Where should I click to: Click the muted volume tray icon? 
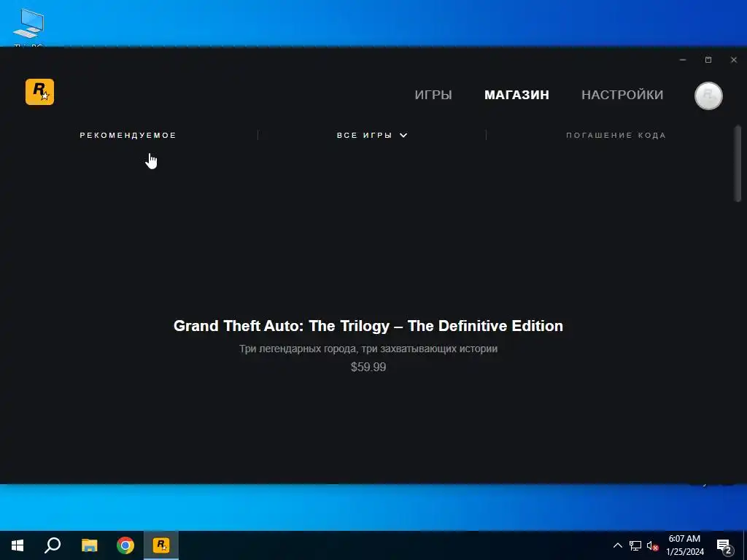pyautogui.click(x=653, y=545)
